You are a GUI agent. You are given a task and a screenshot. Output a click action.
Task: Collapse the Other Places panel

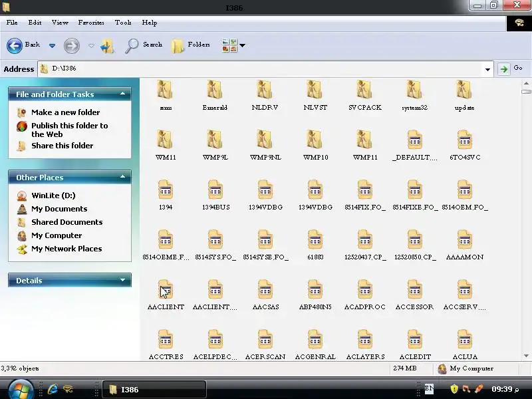pyautogui.click(x=122, y=177)
